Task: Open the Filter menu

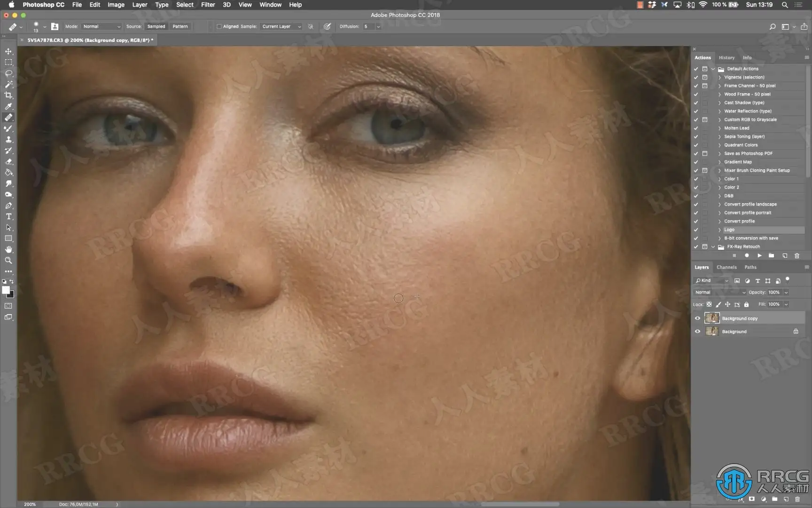Action: [208, 5]
